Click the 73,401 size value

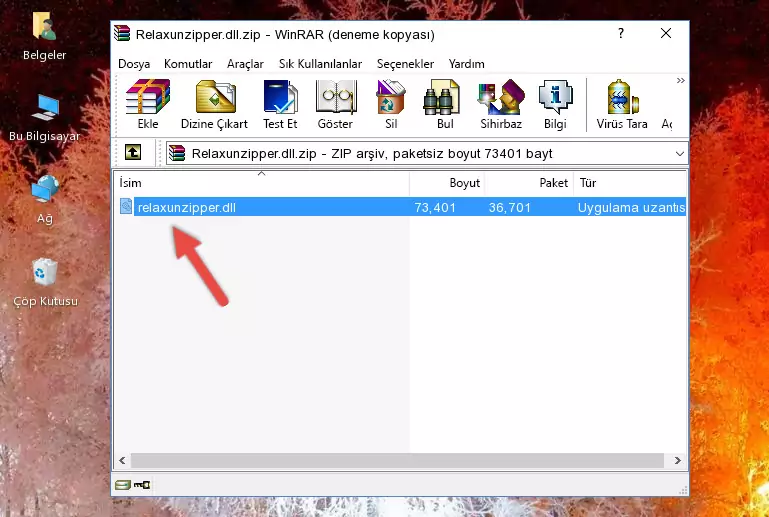[435, 207]
